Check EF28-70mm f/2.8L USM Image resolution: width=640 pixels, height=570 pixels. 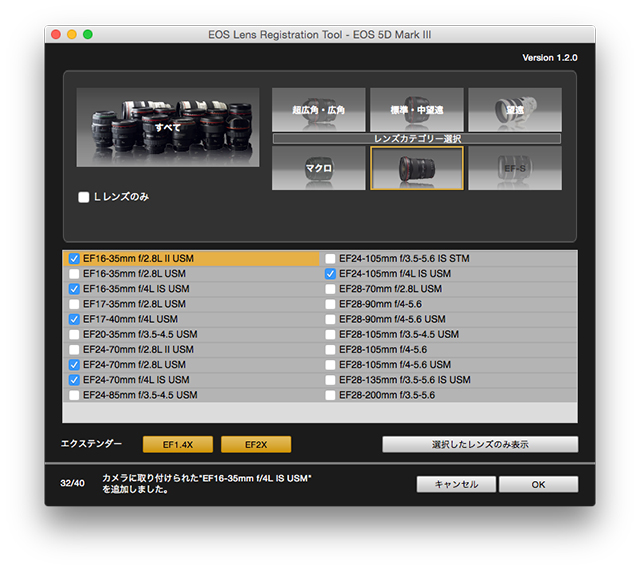point(330,289)
